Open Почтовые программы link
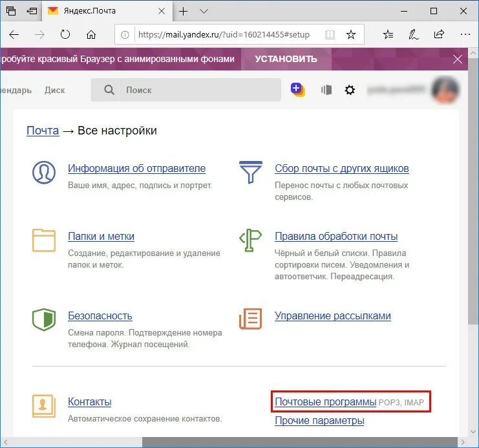This screenshot has width=479, height=448. point(325,402)
